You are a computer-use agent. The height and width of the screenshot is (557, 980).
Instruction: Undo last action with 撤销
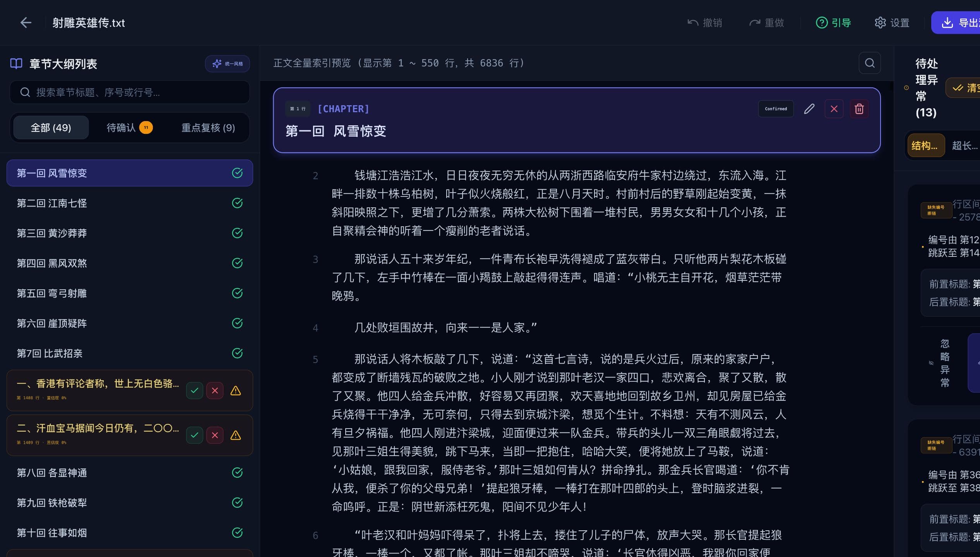coord(705,23)
